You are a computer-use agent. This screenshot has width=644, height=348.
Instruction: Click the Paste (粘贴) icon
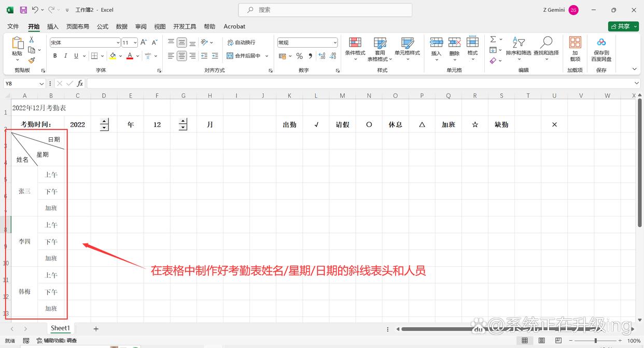tap(17, 43)
